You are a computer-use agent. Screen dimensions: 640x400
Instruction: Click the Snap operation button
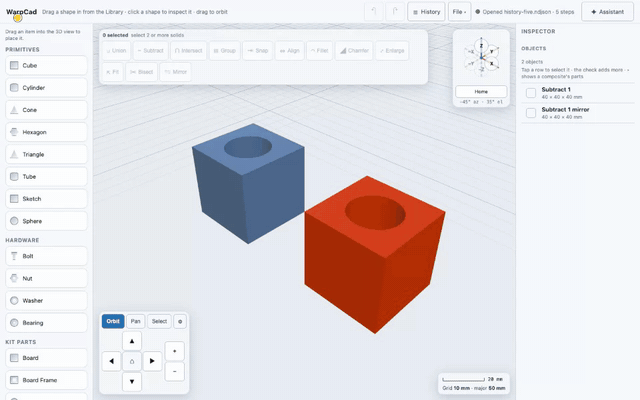pyautogui.click(x=258, y=51)
